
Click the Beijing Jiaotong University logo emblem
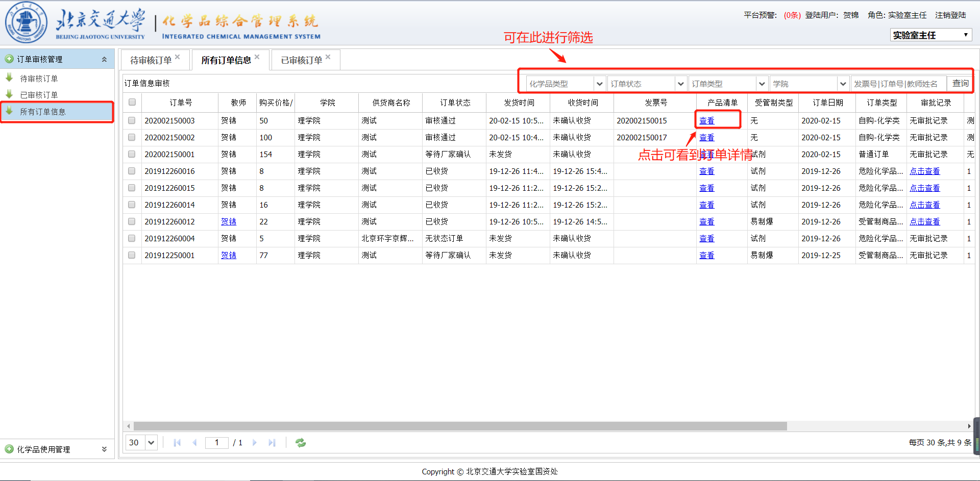click(26, 22)
